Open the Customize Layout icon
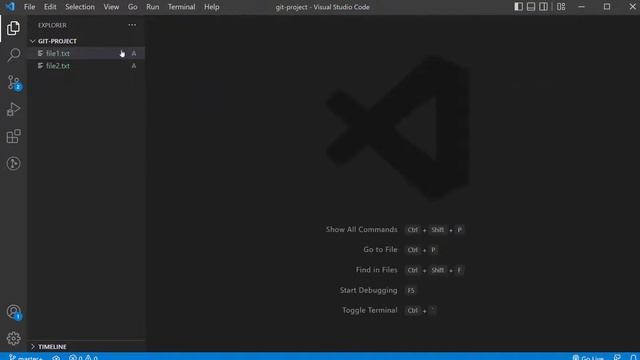Viewport: 640px width, 360px height. click(561, 7)
